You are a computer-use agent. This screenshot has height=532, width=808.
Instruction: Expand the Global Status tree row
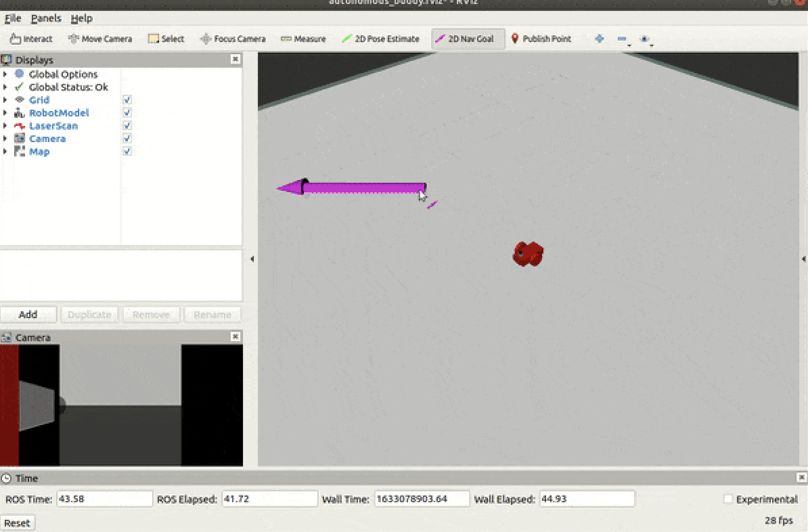5,87
